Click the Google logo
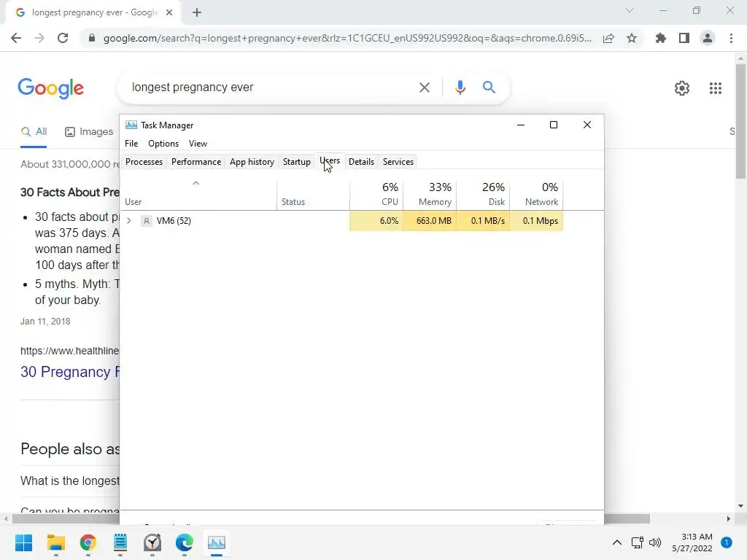 point(51,88)
